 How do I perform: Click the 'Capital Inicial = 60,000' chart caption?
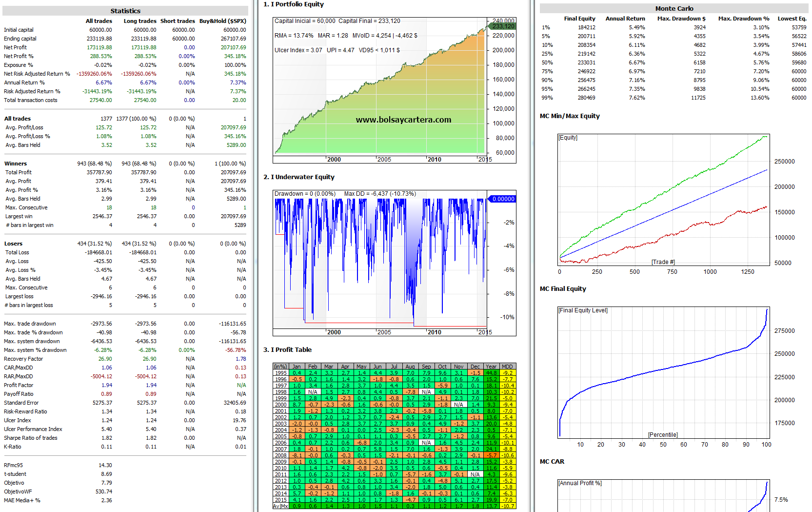tap(305, 21)
